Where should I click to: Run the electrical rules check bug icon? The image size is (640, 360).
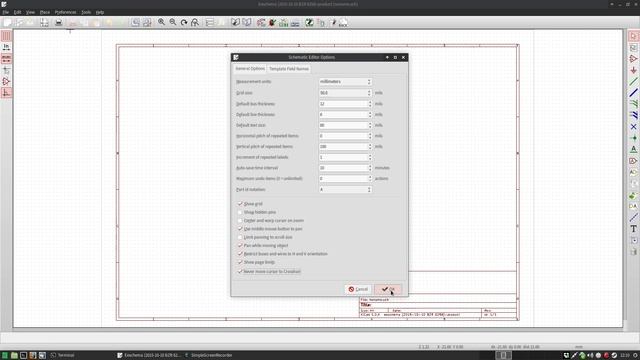272,22
